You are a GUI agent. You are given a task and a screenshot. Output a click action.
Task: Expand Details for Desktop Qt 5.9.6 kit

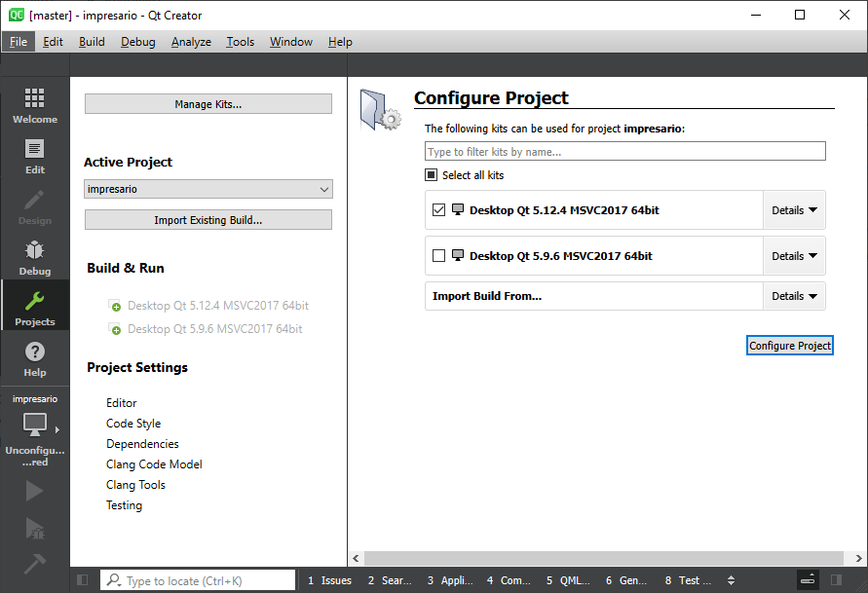794,256
